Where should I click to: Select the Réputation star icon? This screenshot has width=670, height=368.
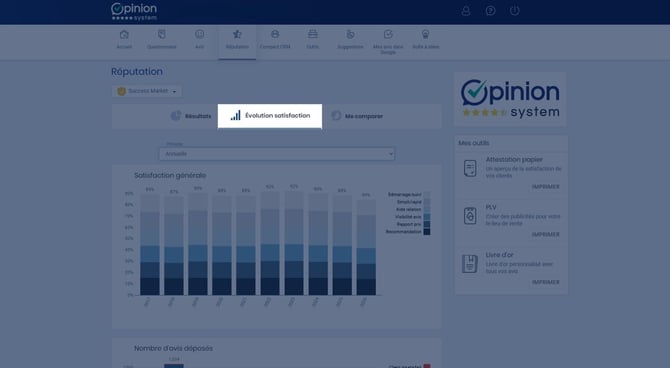[x=237, y=34]
